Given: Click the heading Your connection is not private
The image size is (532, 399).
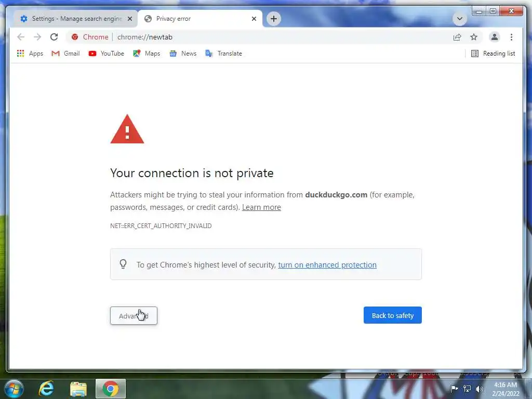Looking at the screenshot, I should [192, 173].
